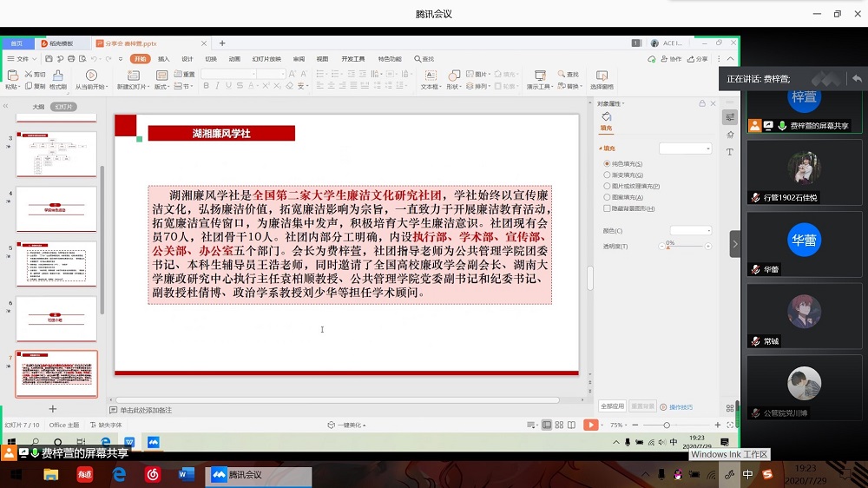Open the 幻灯片放映 (Slide Show) ribbon tab
Screen dimensions: 868x488
(x=266, y=59)
